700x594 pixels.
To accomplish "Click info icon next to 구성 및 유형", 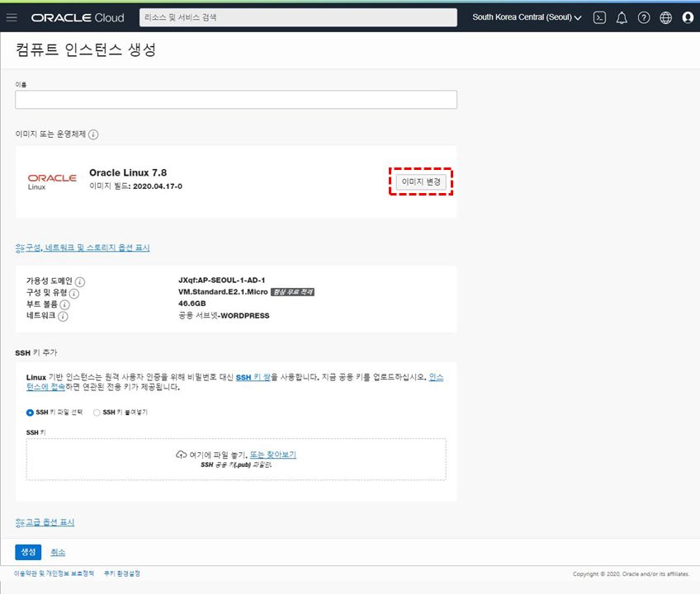I will (x=74, y=293).
